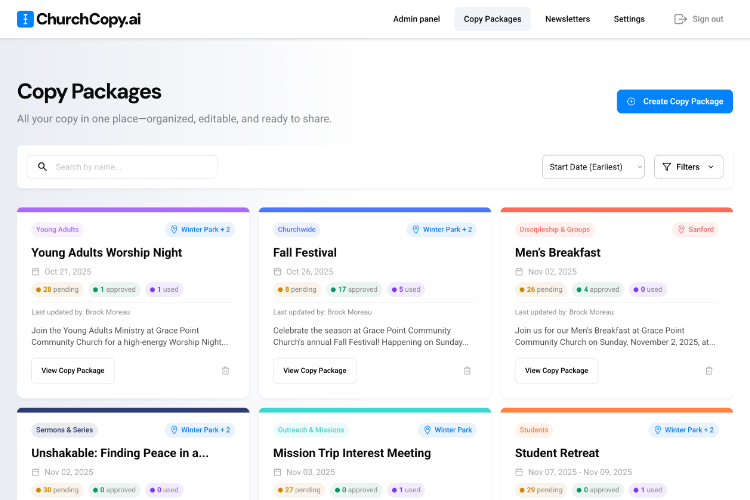
Task: Click location pin on Student Retreat card
Action: coord(658,430)
